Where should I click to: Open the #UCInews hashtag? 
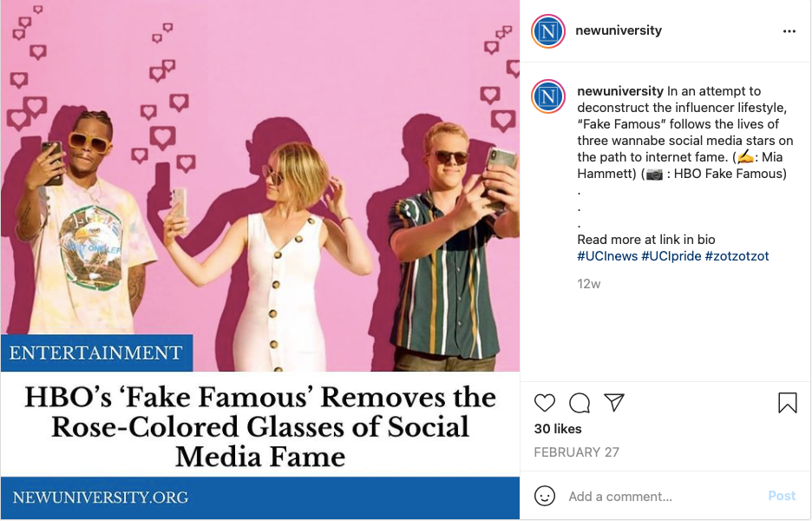click(x=607, y=256)
